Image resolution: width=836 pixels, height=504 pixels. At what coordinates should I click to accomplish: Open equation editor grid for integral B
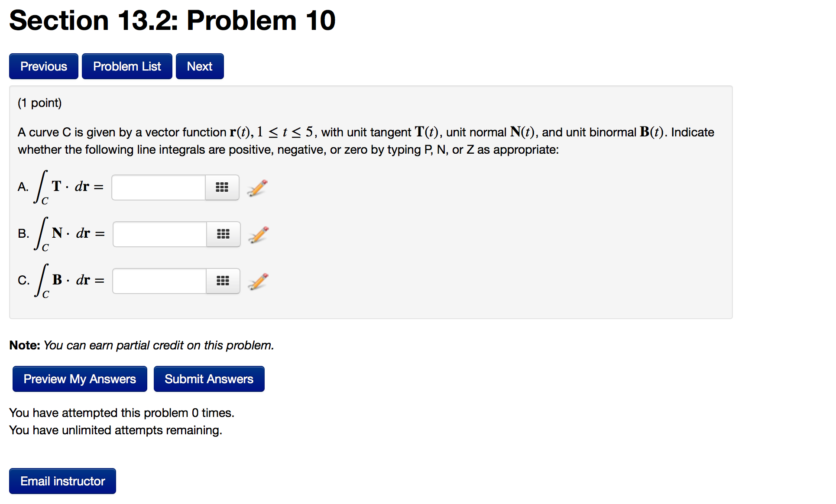223,234
